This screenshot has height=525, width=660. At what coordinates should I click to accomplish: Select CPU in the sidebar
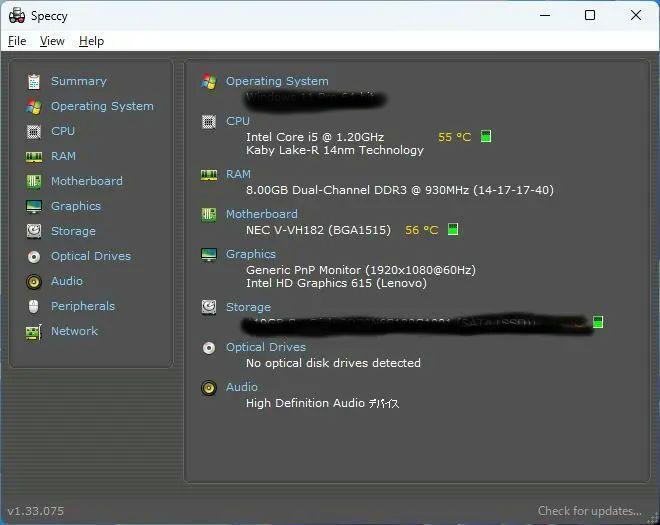pos(63,131)
